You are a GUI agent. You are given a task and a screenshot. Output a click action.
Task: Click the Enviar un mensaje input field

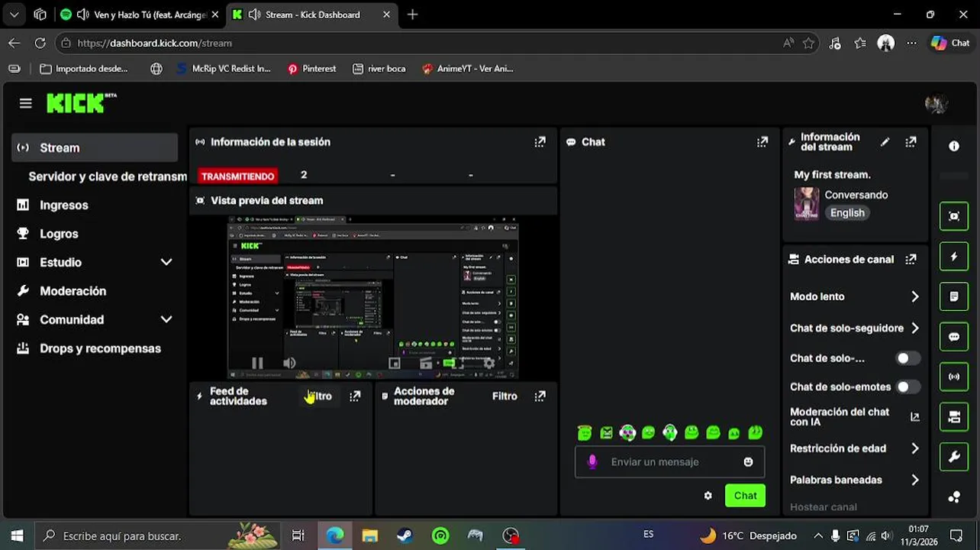point(669,462)
